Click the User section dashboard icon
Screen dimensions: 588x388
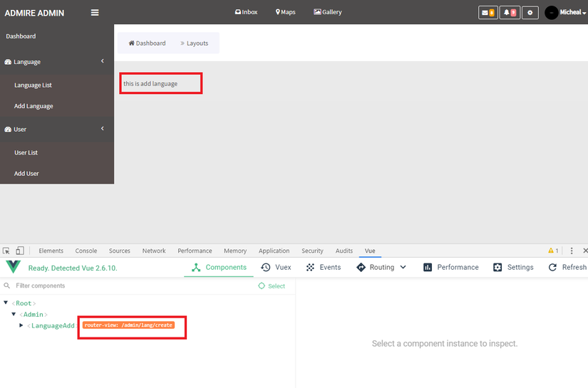(8, 129)
